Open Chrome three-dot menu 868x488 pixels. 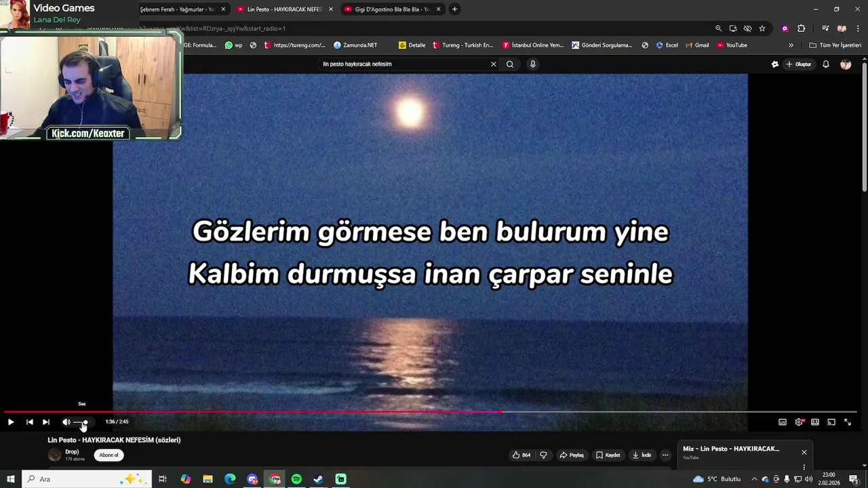(858, 28)
